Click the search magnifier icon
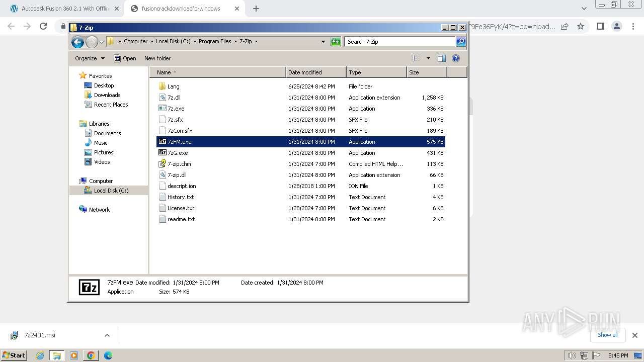644x362 pixels. [460, 42]
